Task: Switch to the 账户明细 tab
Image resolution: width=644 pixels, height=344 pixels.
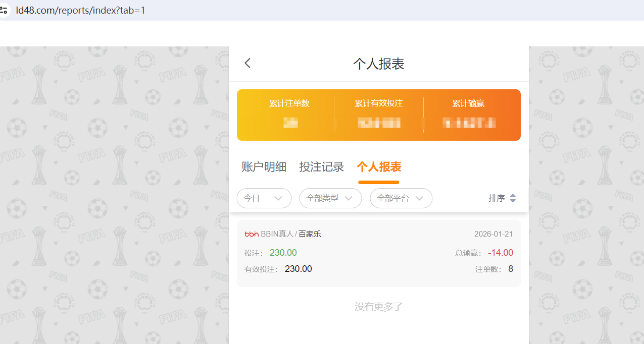Action: pyautogui.click(x=264, y=166)
